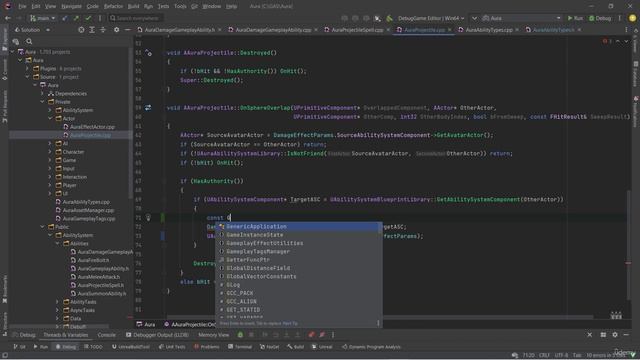Open the Terminal tool window
The height and width of the screenshot is (360, 640).
240,347
